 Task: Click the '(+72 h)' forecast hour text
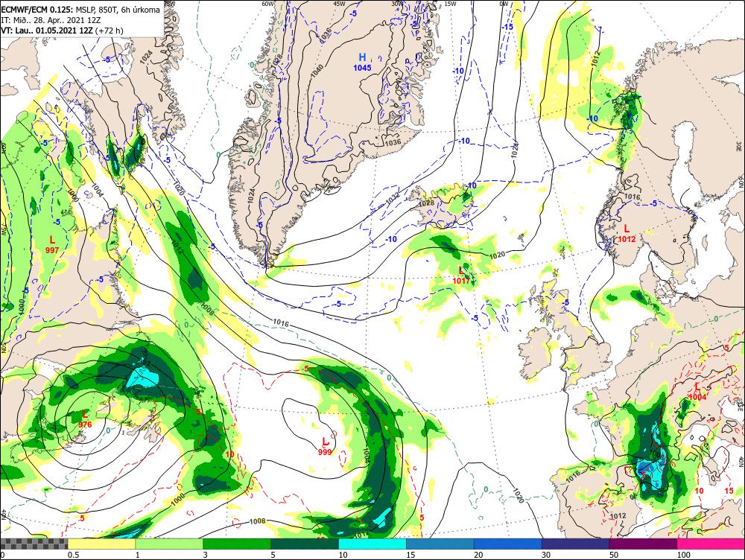pos(110,31)
